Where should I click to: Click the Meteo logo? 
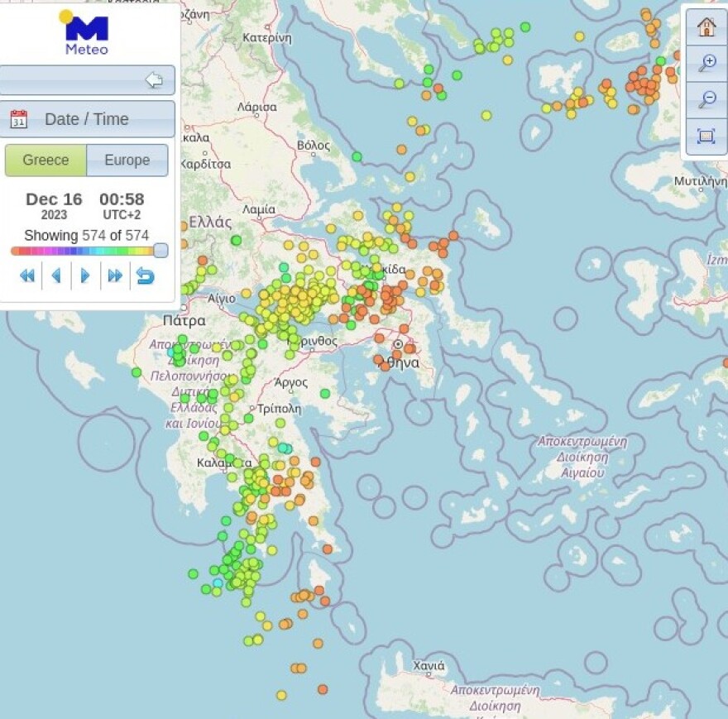click(85, 31)
